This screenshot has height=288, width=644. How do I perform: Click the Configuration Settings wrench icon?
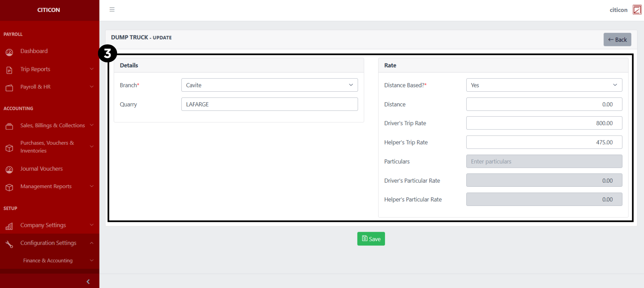pos(10,244)
